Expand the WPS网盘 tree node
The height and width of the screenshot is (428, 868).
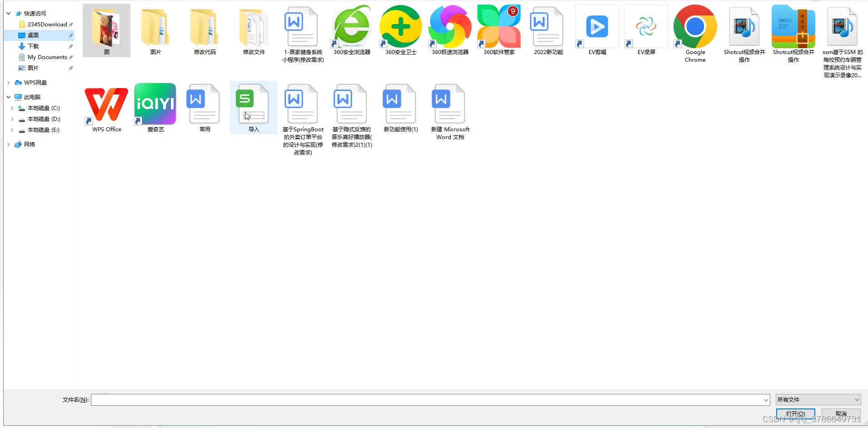point(9,83)
